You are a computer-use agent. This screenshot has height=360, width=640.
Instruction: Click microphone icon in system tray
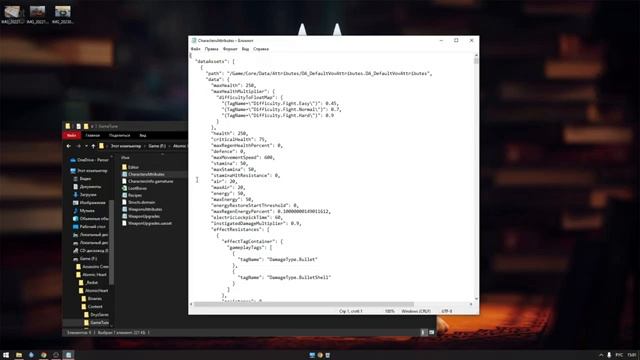(x=609, y=355)
